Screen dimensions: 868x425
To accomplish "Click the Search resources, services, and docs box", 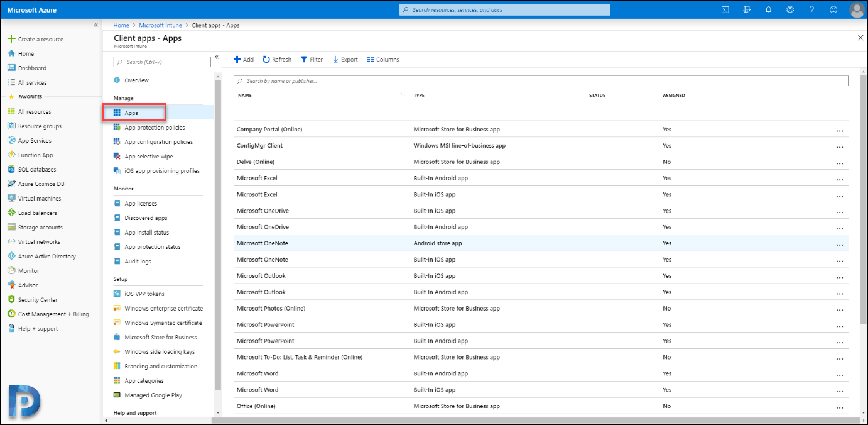I will point(505,9).
